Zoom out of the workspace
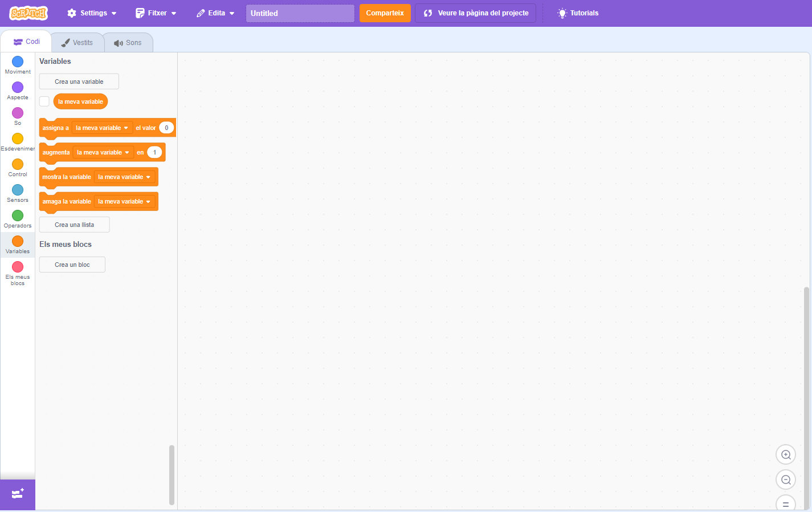Screen dimensions: 812x512 pos(786,480)
